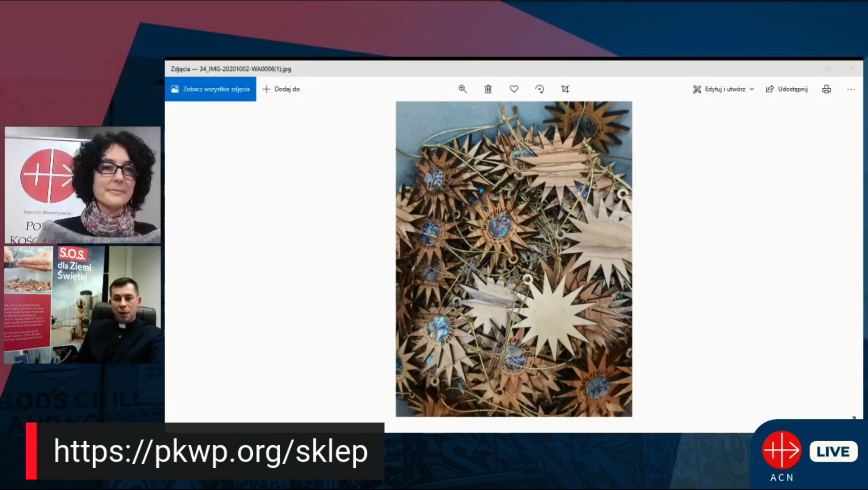Screen dimensions: 868x490
Task: Select the crop tool icon
Action: point(565,89)
